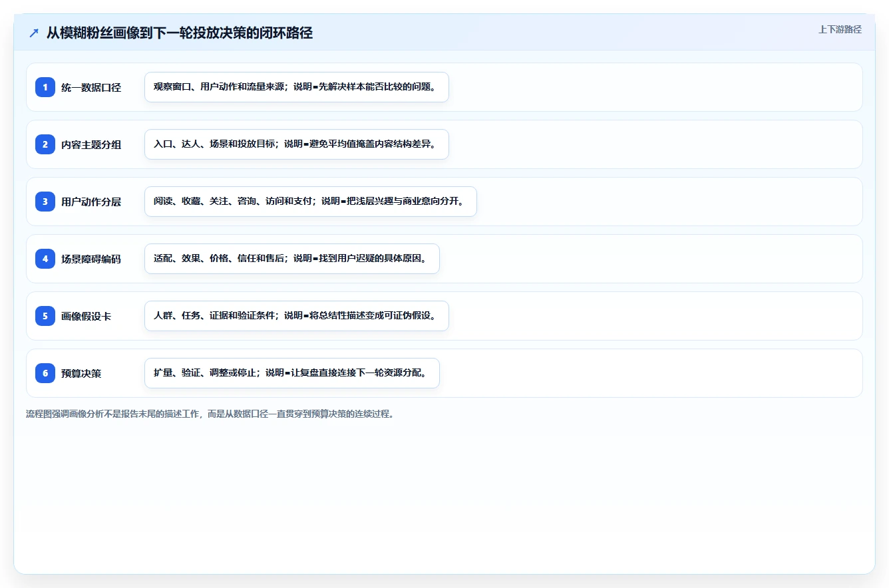Click the box starting 阅读、收藏、关注、咨询
Viewport: 889px width, 588px height.
coord(311,202)
